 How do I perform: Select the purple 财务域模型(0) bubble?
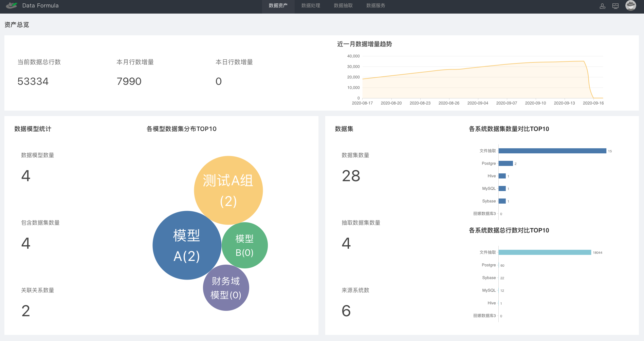226,288
